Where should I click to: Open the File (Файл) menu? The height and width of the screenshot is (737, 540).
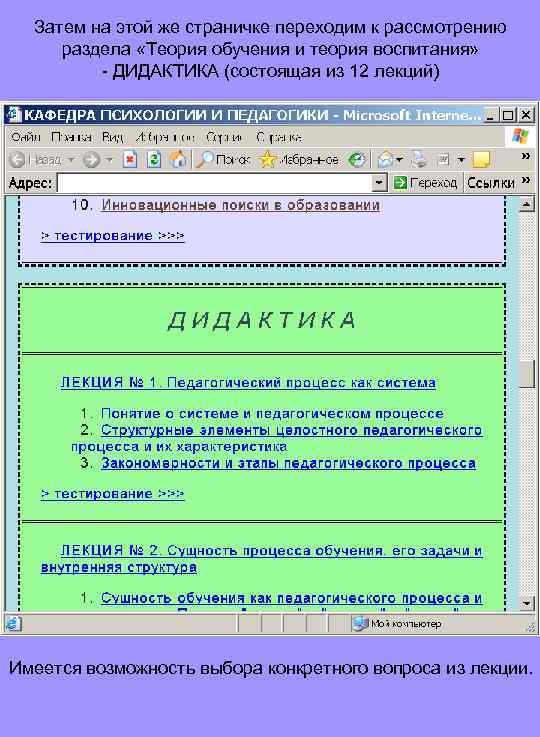pos(26,137)
